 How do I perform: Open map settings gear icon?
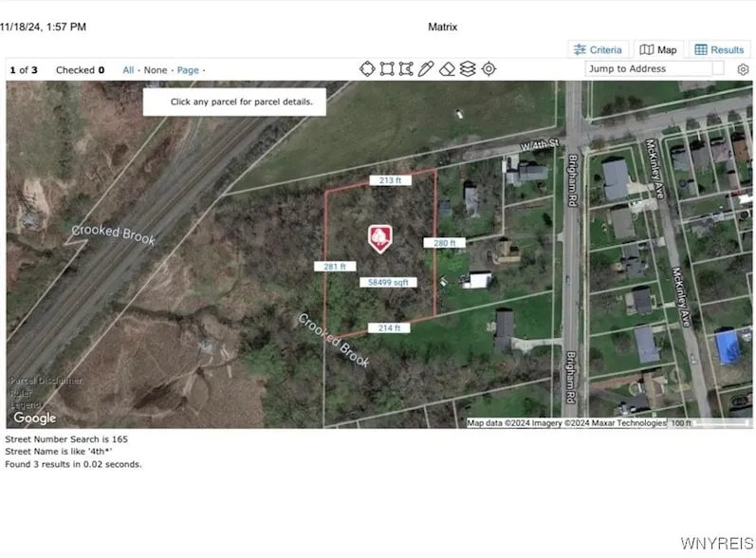tap(743, 69)
